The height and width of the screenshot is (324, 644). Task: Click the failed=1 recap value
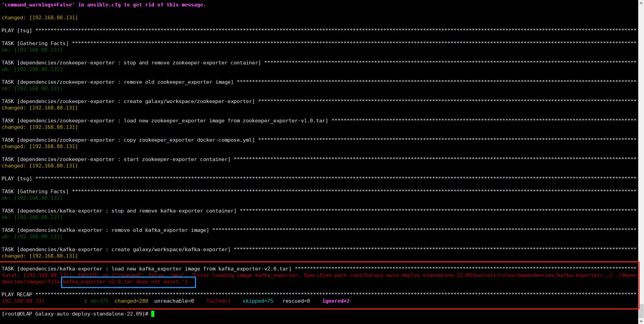218,301
